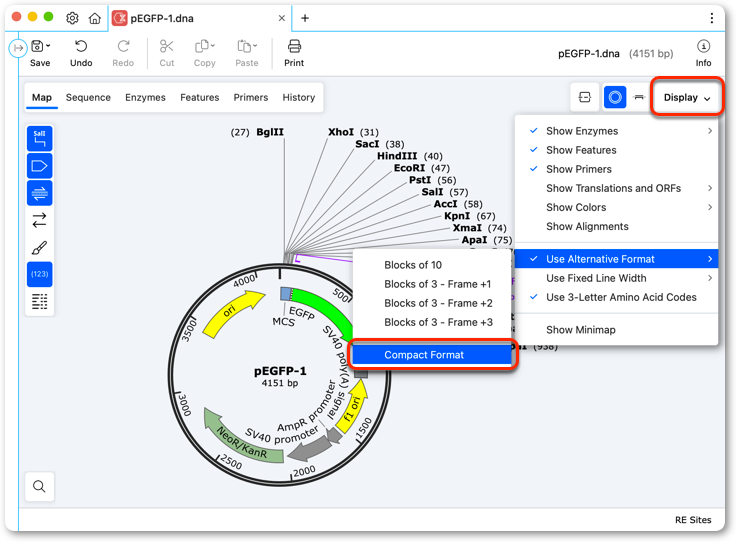Switch to the Primers tab
736x542 pixels.
point(251,98)
